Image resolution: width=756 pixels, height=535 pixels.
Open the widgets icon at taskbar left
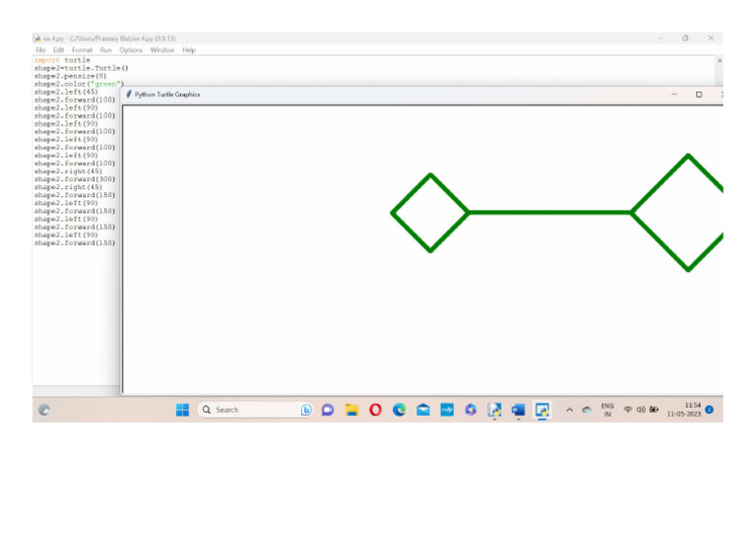44,410
